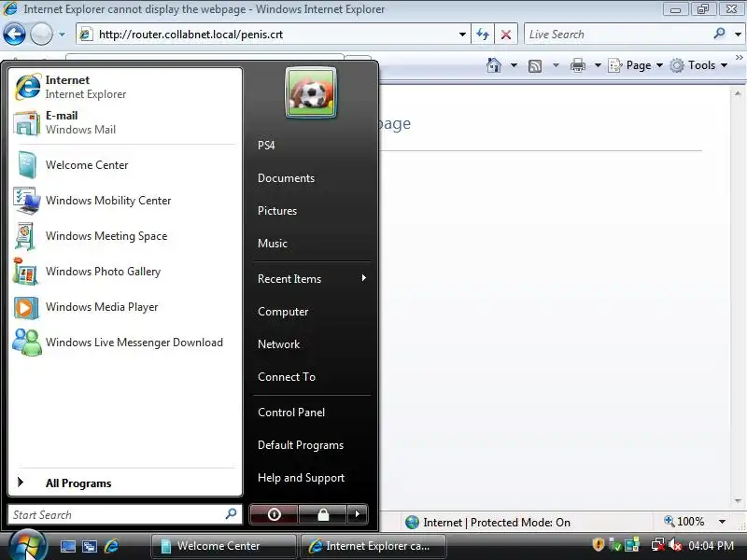This screenshot has width=747, height=560.
Task: Launch Windows Meeting Space
Action: click(x=125, y=236)
